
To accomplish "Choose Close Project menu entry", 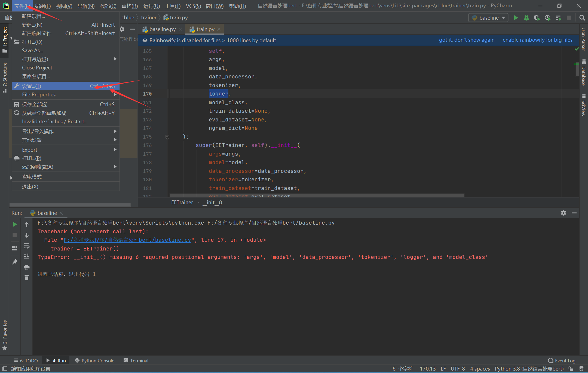I will coord(66,68).
